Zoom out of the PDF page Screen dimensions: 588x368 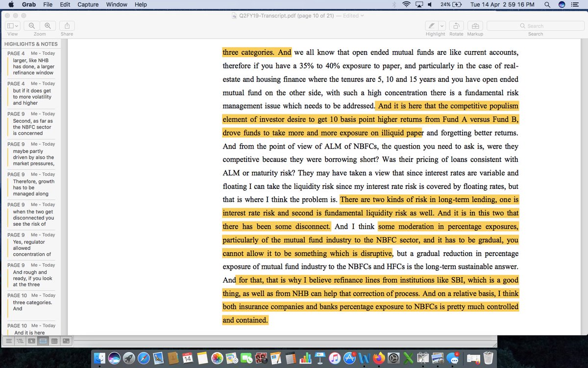[x=32, y=26]
